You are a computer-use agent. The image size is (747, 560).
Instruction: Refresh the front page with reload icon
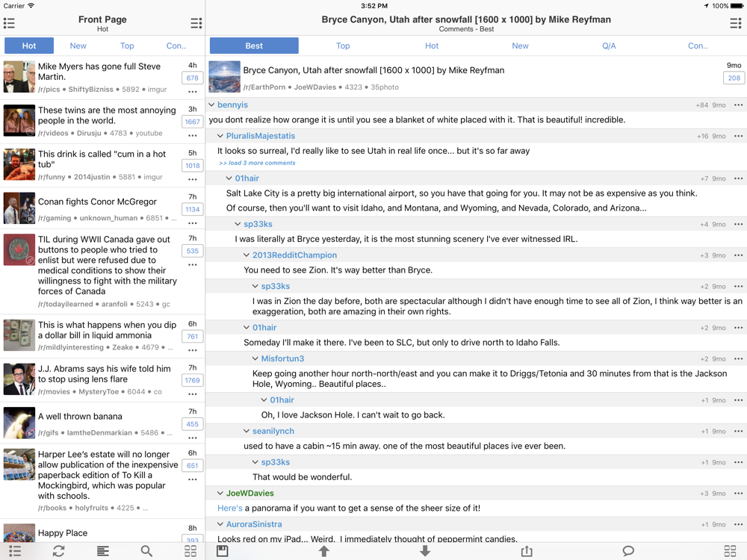point(58,551)
